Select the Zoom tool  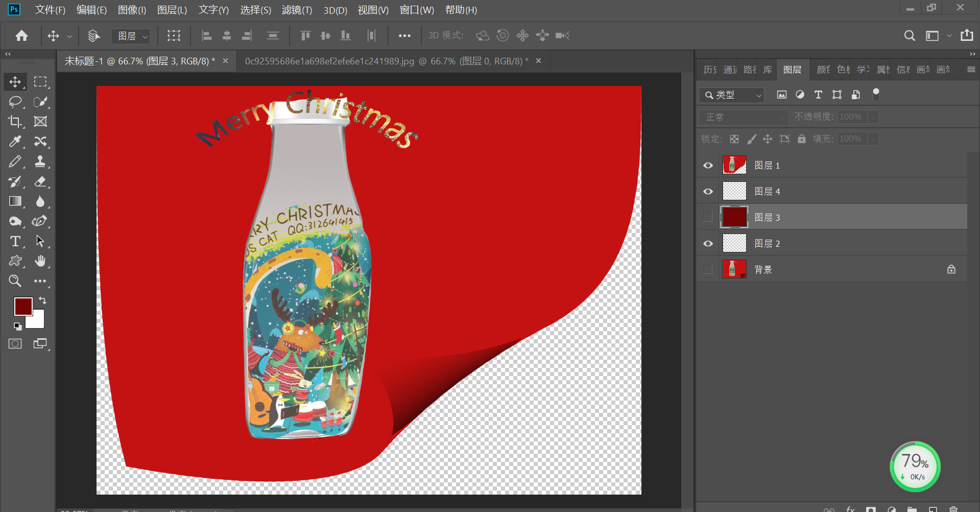point(15,281)
